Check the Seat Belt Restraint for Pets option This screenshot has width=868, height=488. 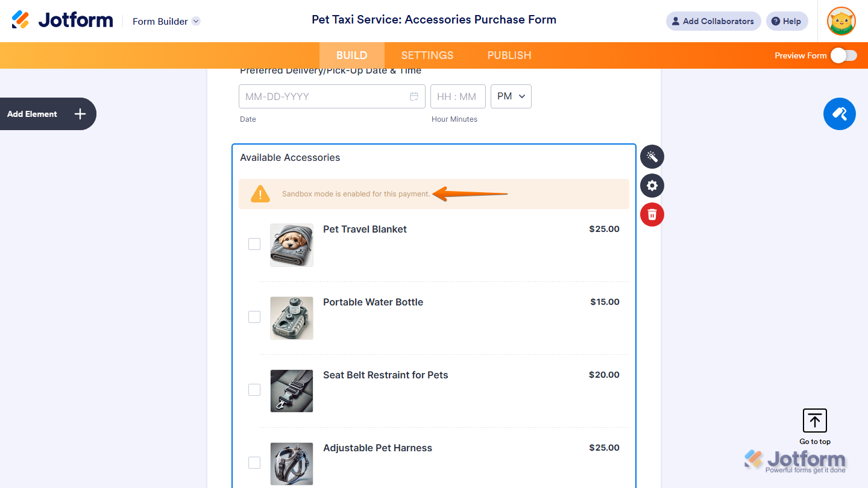tap(254, 390)
